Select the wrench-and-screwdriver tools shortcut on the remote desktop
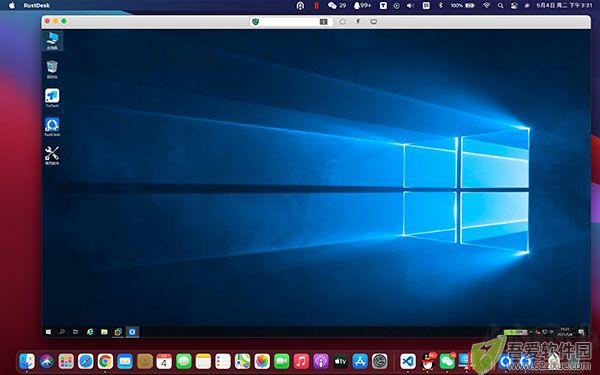Image resolution: width=600 pixels, height=375 pixels. (52, 155)
